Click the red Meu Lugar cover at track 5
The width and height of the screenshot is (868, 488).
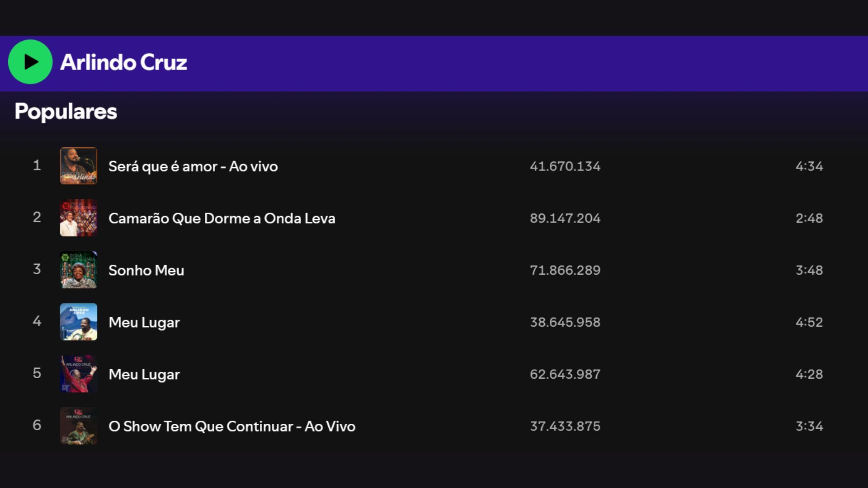[x=79, y=374]
